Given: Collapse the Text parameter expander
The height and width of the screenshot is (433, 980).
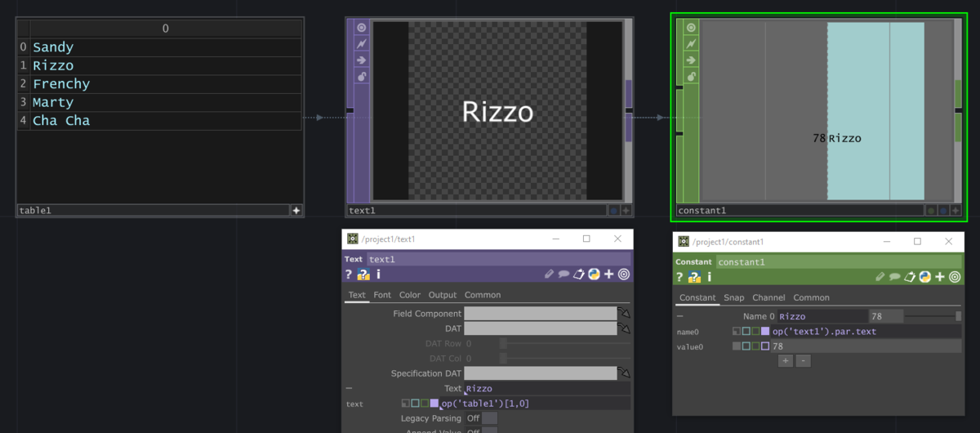Looking at the screenshot, I should click(350, 389).
